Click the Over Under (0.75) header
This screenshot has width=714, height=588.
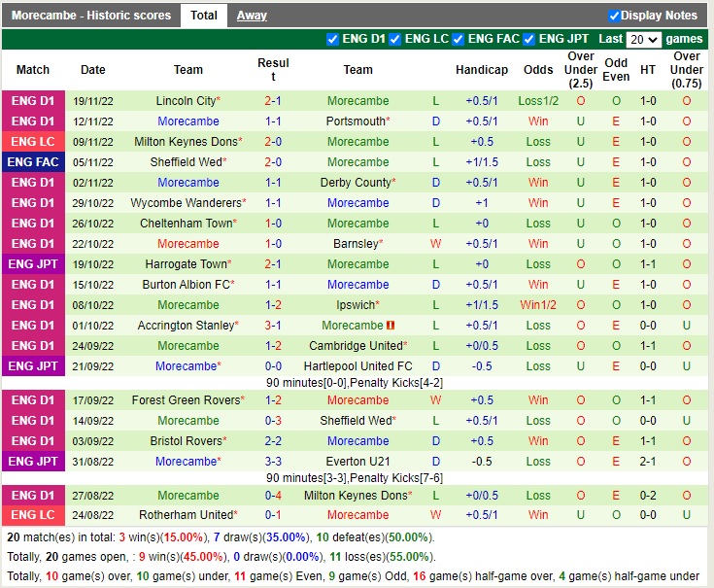coord(687,70)
